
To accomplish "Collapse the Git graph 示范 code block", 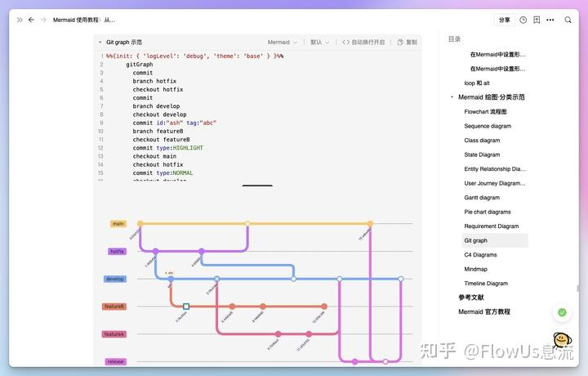I will tap(100, 42).
